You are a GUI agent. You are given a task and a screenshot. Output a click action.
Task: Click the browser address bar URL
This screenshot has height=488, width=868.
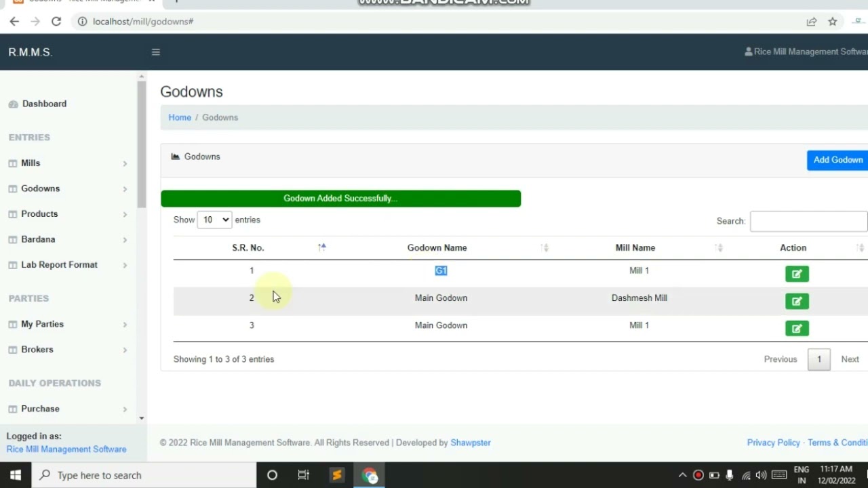point(143,22)
